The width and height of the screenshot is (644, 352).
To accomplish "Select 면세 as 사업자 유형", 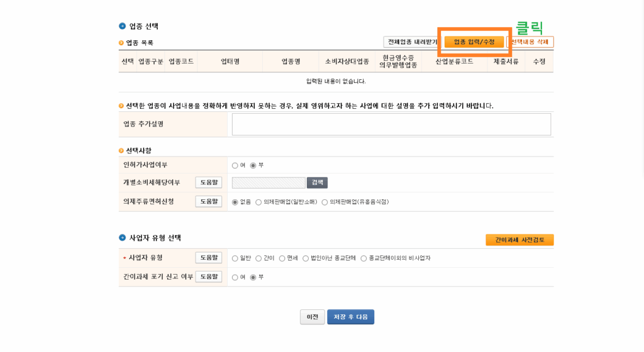I will (x=282, y=258).
